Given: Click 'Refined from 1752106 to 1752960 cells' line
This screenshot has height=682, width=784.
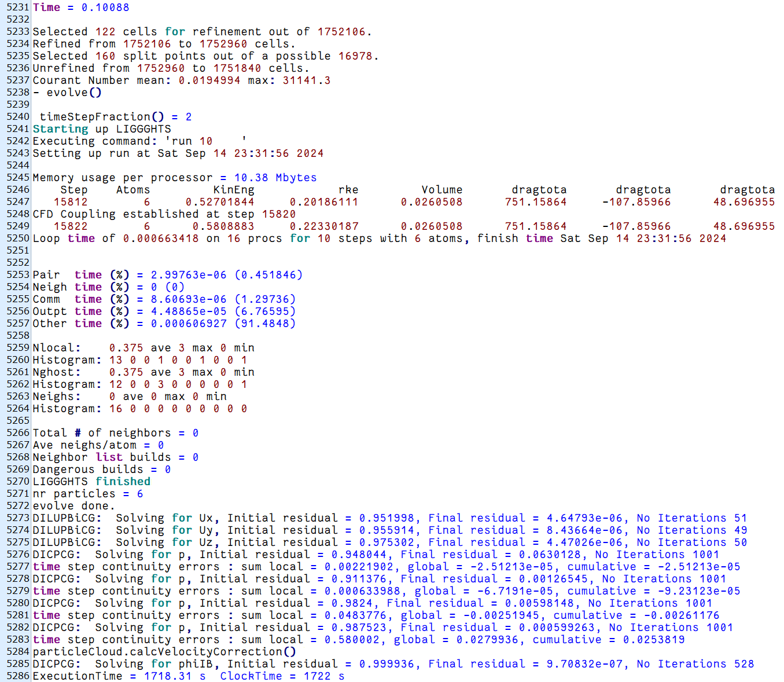Looking at the screenshot, I should click(164, 44).
